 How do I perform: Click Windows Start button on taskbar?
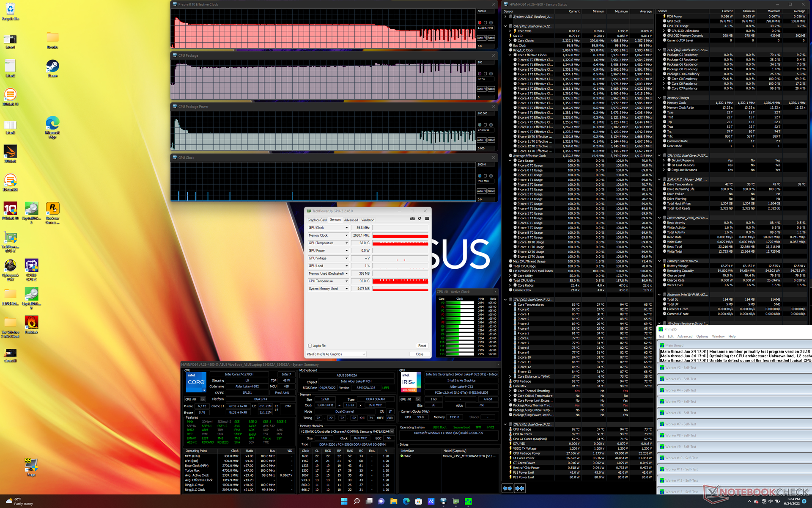[x=344, y=501]
